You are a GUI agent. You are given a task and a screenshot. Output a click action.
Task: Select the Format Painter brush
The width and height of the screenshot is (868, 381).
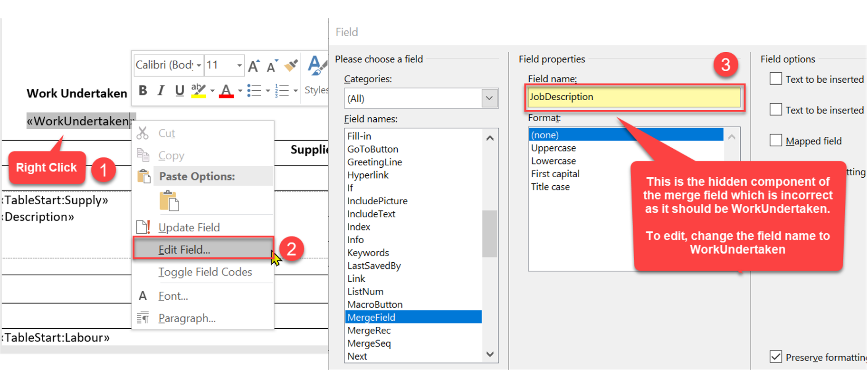click(291, 66)
